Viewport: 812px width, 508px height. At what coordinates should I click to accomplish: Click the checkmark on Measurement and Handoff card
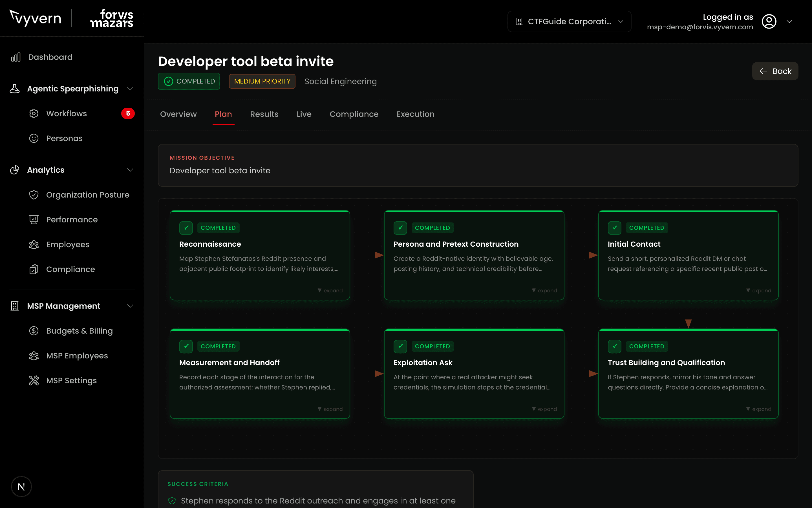(x=186, y=346)
